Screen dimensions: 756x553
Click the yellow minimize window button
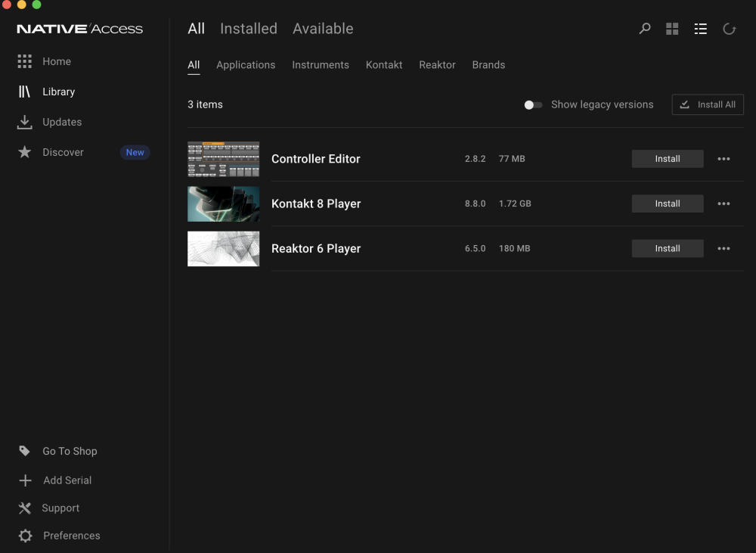[22, 5]
